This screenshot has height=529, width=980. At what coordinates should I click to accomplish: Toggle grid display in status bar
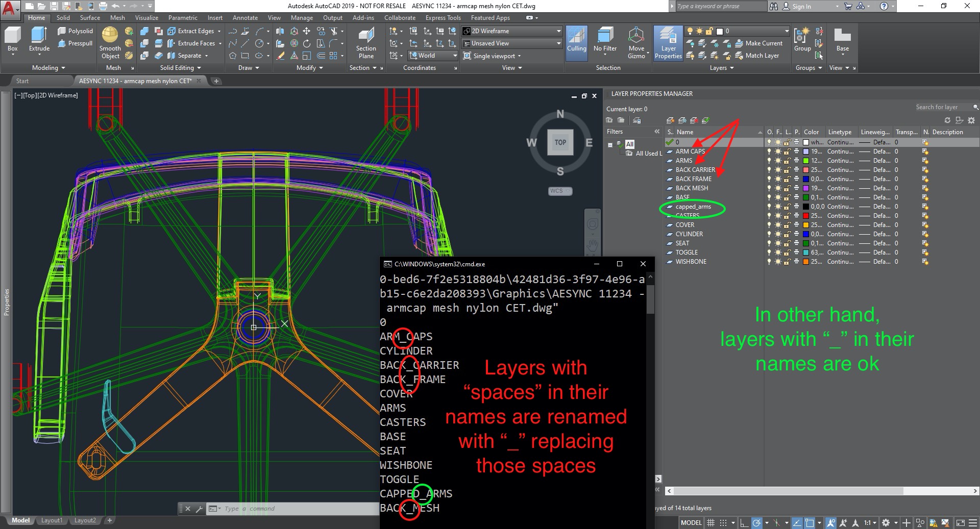(x=710, y=523)
